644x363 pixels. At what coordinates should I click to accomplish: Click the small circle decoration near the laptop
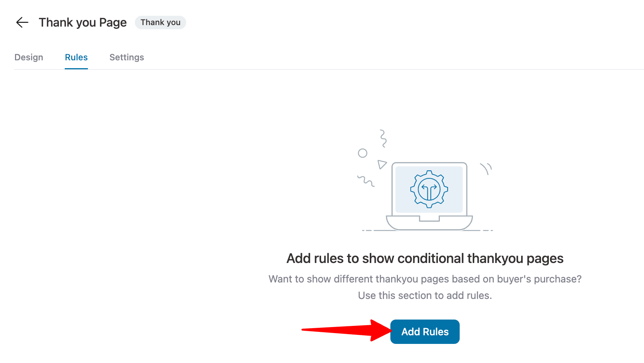click(363, 153)
